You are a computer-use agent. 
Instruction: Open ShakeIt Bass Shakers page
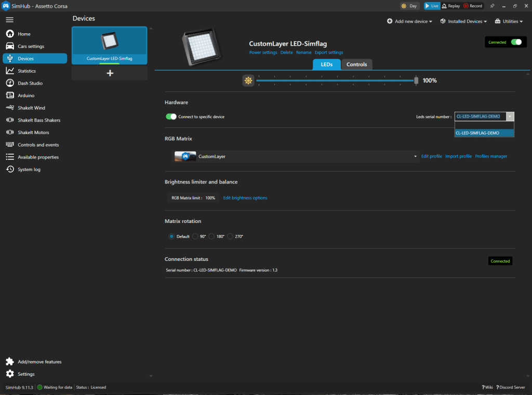point(39,120)
